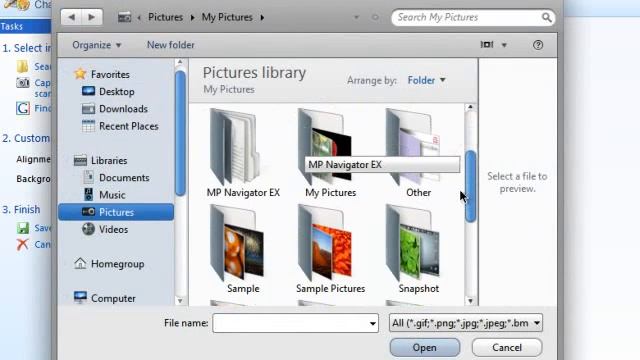Click the New folder button
640x360 pixels.
click(171, 45)
